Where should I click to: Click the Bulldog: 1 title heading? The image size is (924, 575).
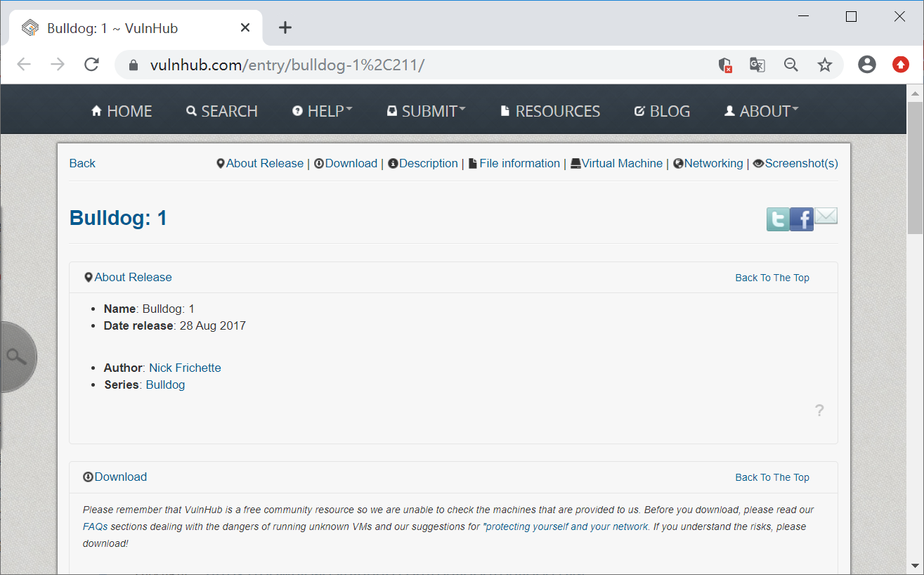pos(118,218)
